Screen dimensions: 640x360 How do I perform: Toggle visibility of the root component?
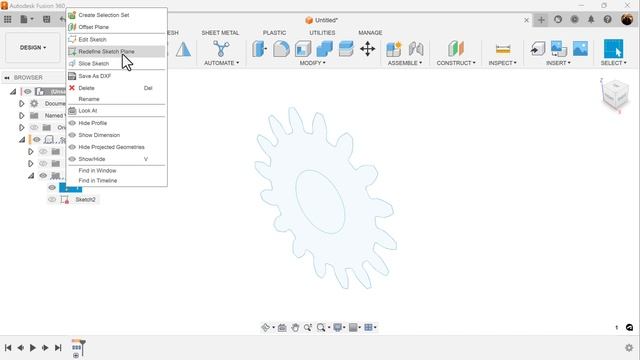(27, 91)
